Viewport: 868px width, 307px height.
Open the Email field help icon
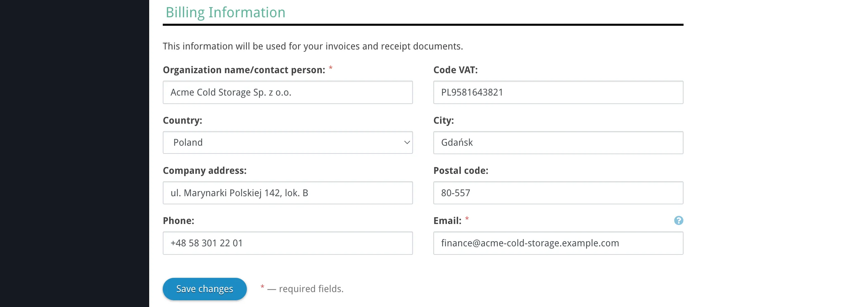coord(678,221)
